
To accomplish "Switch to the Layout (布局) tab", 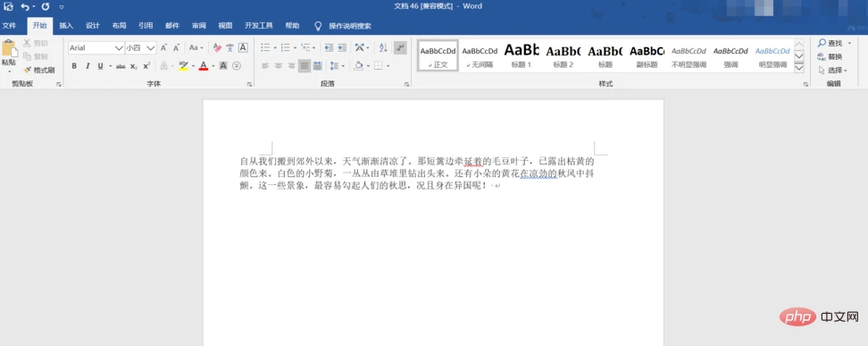I will (x=119, y=26).
